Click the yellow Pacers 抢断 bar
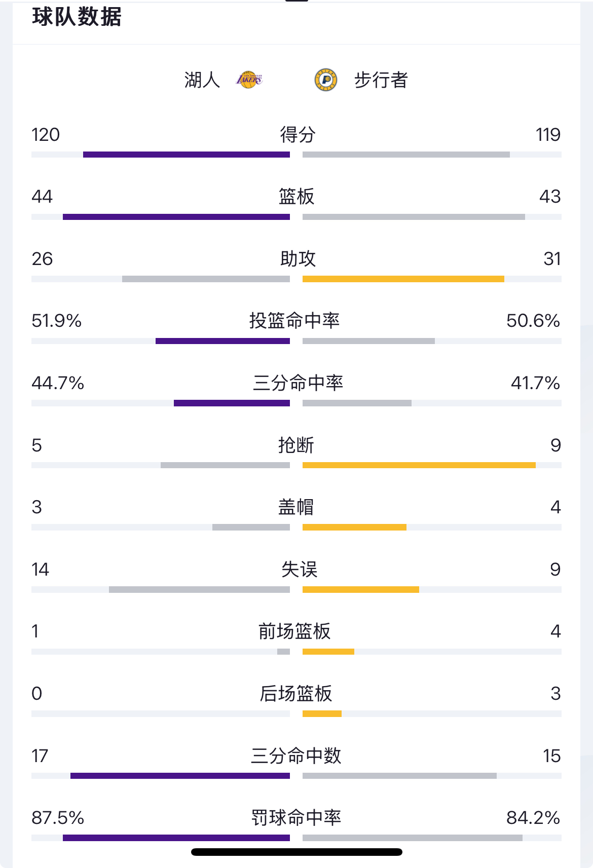Image resolution: width=593 pixels, height=868 pixels. pos(419,465)
